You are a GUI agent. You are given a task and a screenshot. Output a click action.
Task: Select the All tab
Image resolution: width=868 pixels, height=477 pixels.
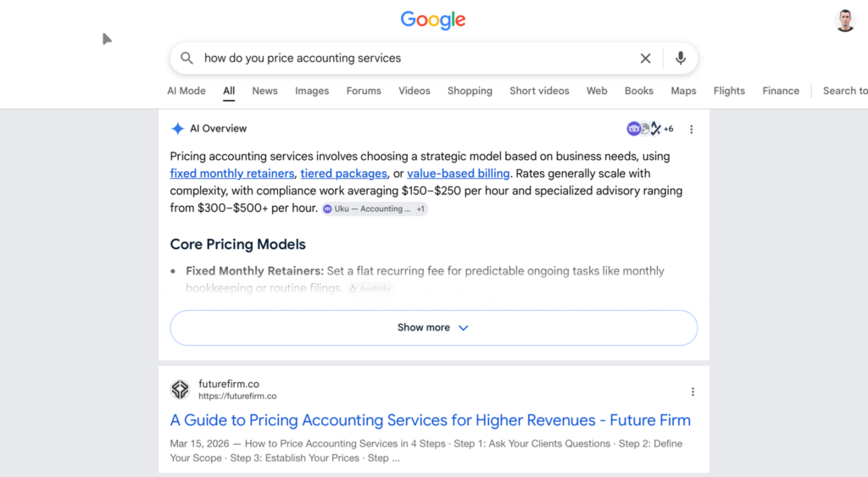point(229,91)
